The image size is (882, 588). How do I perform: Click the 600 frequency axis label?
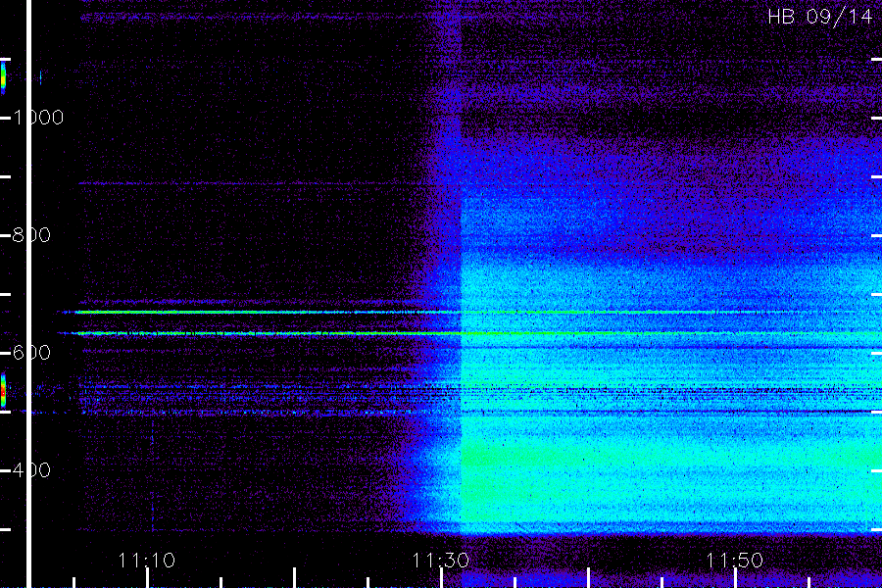coord(31,353)
